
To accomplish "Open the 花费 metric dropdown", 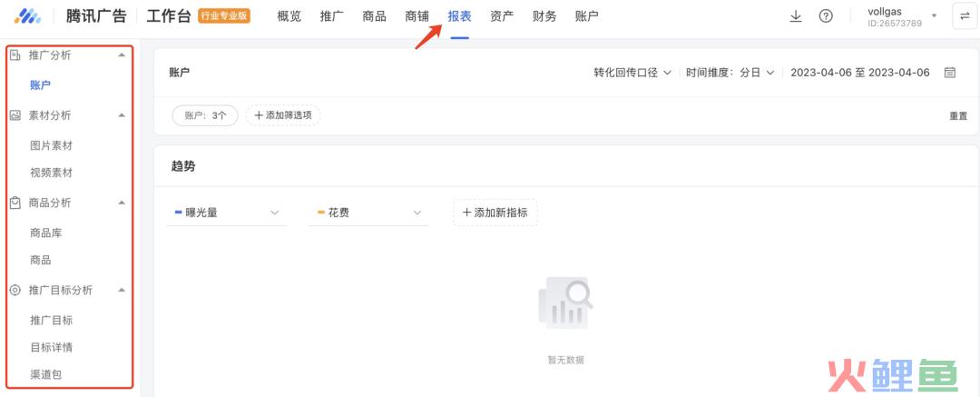I will click(368, 213).
